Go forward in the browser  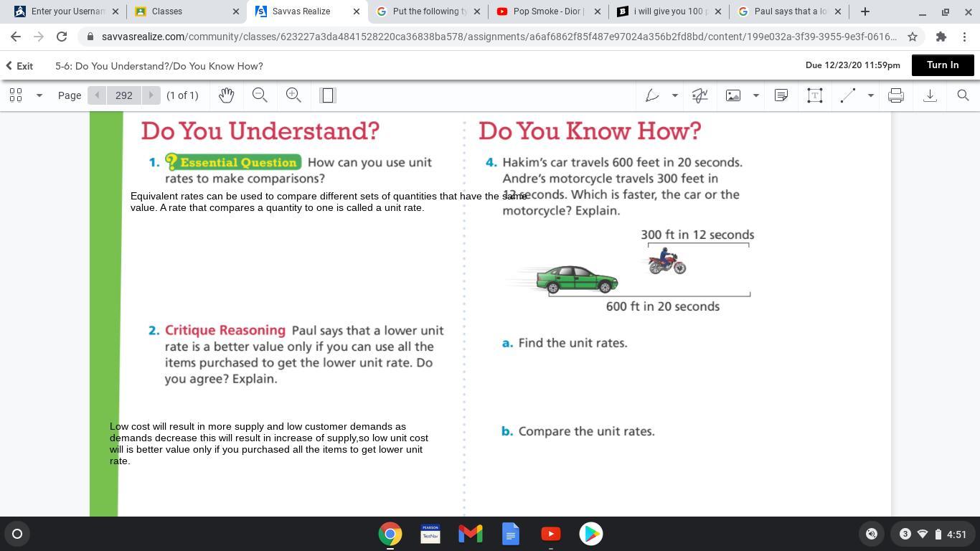39,37
